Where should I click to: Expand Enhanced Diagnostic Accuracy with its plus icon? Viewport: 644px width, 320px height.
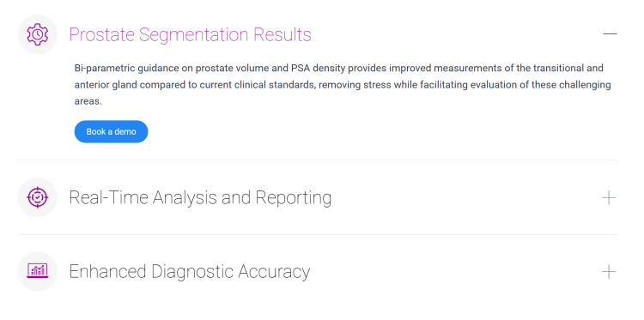609,272
